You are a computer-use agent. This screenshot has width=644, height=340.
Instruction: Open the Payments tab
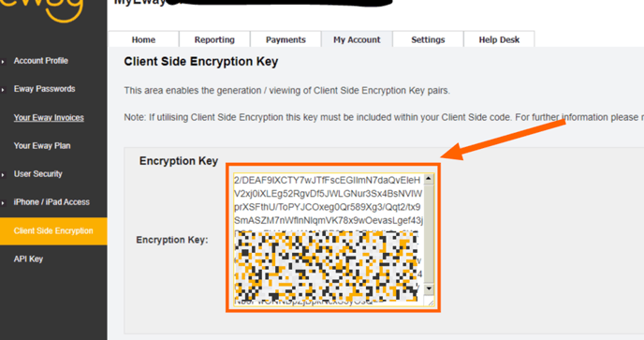click(x=285, y=39)
